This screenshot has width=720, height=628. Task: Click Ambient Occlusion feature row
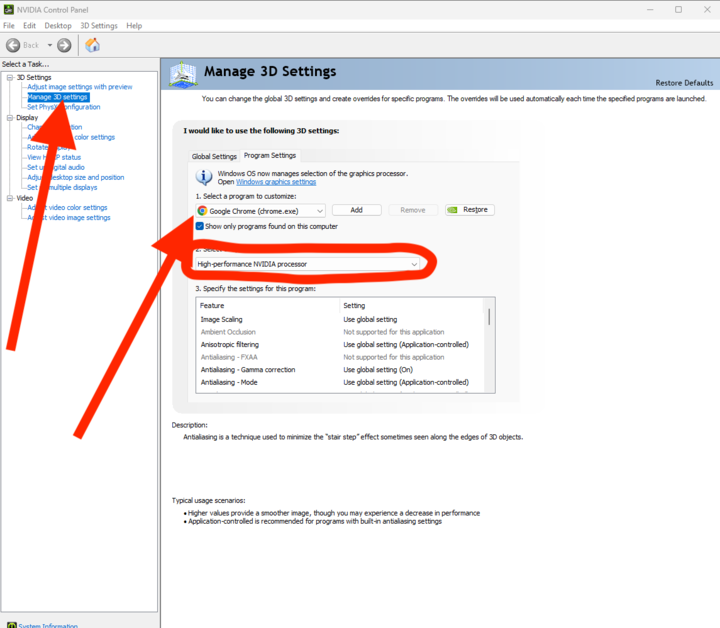tap(340, 332)
